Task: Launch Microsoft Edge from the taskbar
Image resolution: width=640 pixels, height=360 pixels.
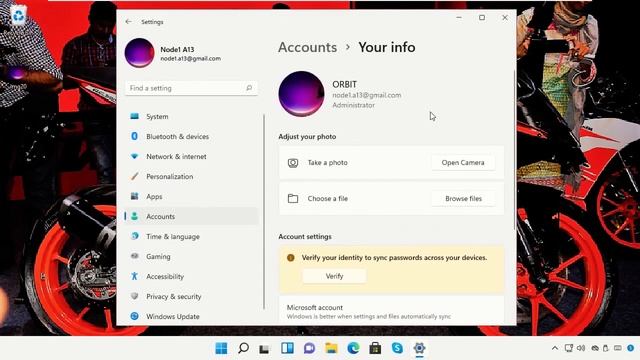Action: point(353,348)
